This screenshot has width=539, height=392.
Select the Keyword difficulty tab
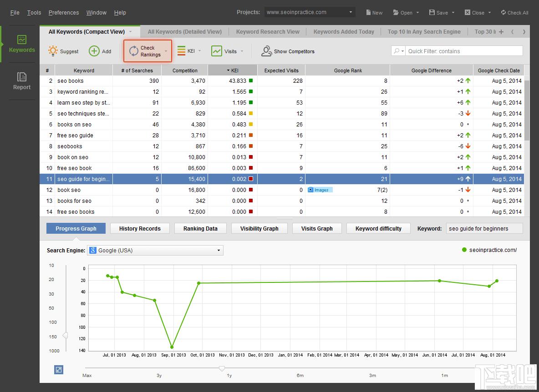(378, 229)
